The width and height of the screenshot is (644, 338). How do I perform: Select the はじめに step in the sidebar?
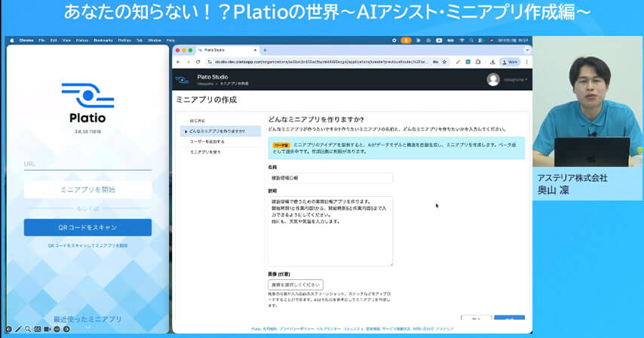[197, 121]
